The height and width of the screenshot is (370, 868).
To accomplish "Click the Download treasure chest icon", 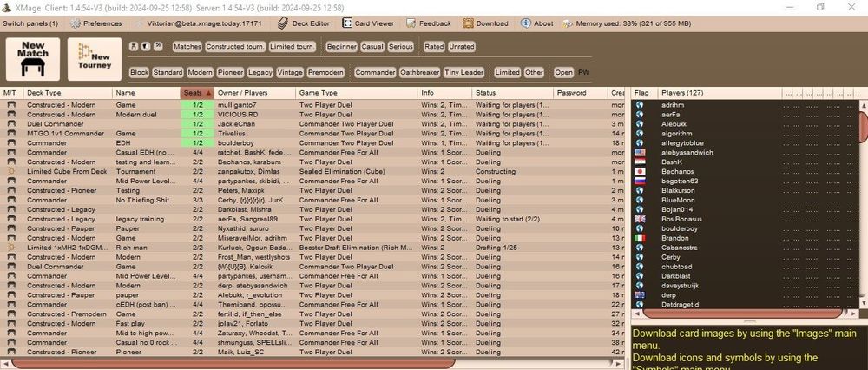I will point(468,23).
